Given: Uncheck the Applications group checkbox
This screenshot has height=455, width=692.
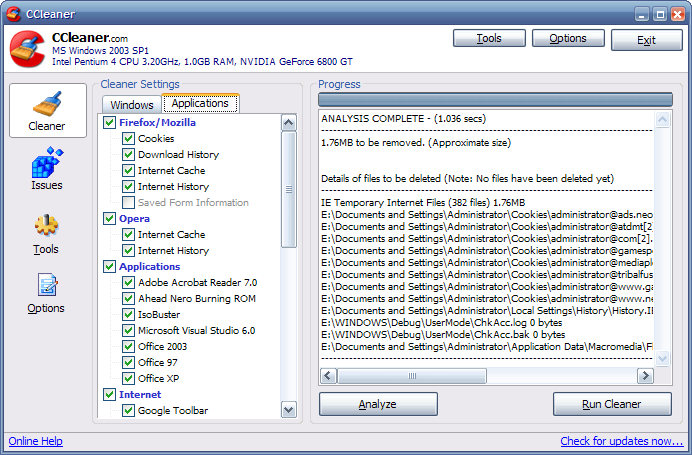Looking at the screenshot, I should pyautogui.click(x=109, y=267).
